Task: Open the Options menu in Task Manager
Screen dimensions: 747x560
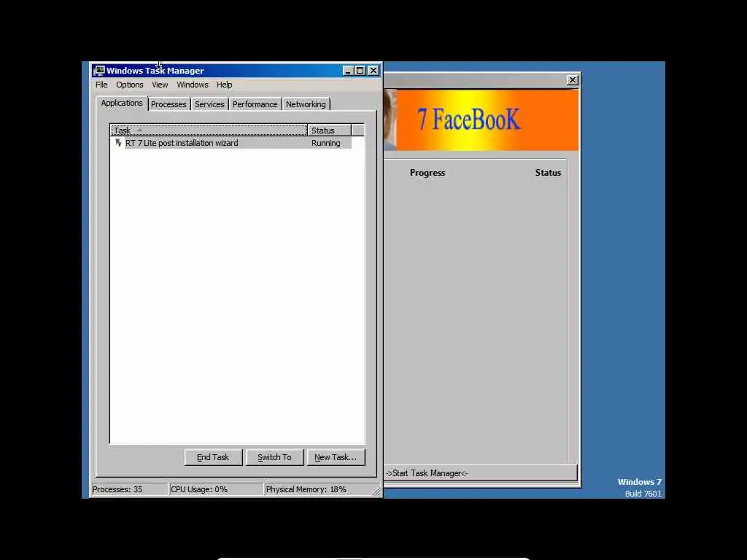Action: (130, 85)
